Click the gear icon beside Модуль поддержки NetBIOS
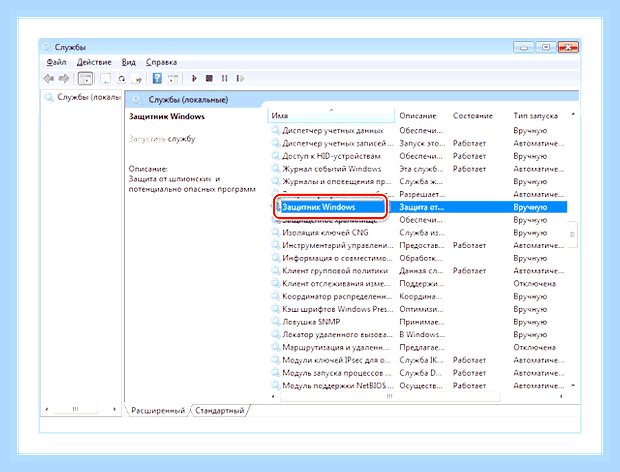 [275, 385]
